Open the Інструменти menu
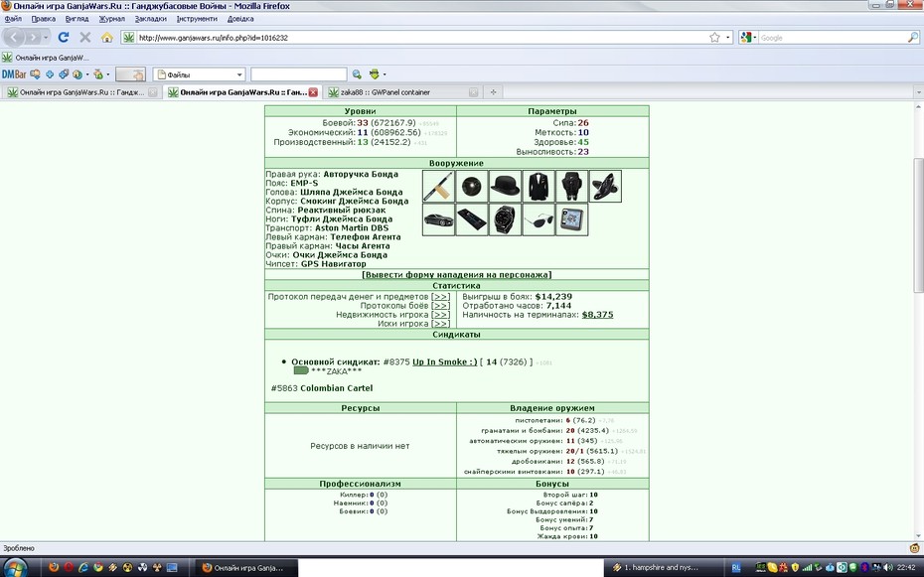This screenshot has width=924, height=577. (x=197, y=19)
